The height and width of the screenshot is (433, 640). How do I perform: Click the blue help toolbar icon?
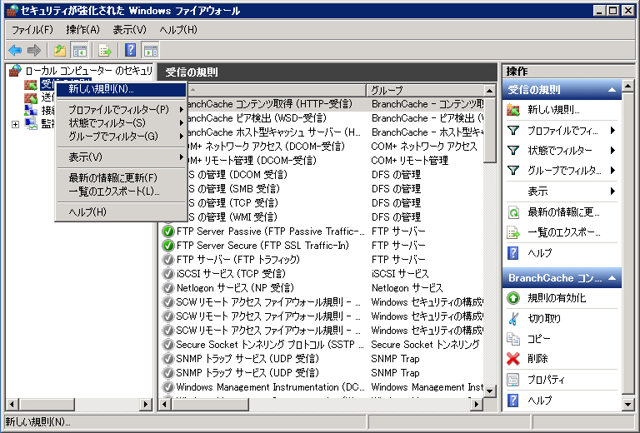pyautogui.click(x=131, y=50)
